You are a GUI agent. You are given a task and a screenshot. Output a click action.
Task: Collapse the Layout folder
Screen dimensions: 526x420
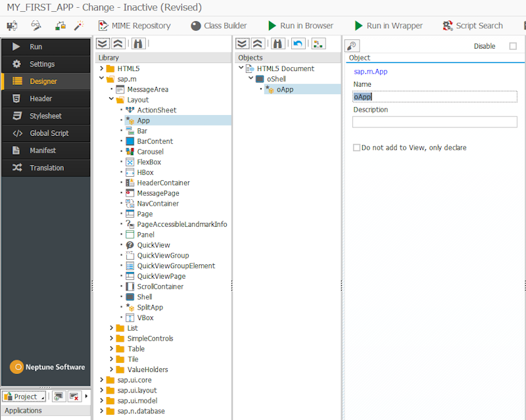click(111, 99)
